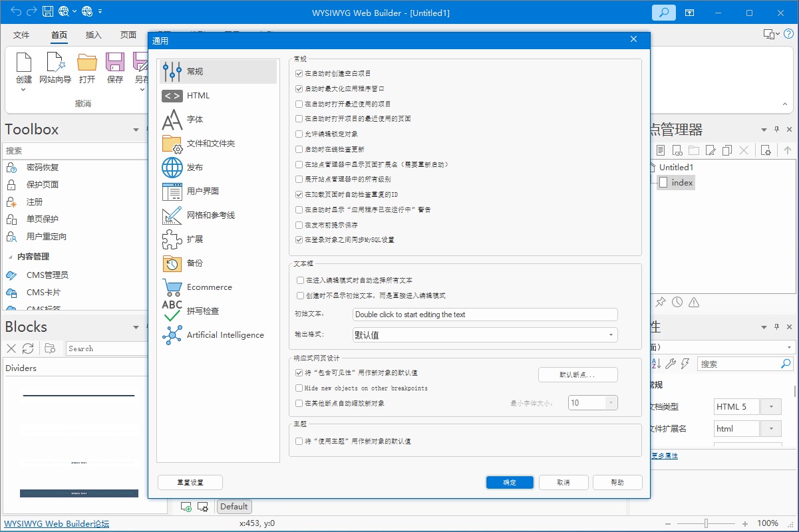This screenshot has width=799, height=532.
Task: Click the search magnifier button in title bar
Action: [663, 13]
